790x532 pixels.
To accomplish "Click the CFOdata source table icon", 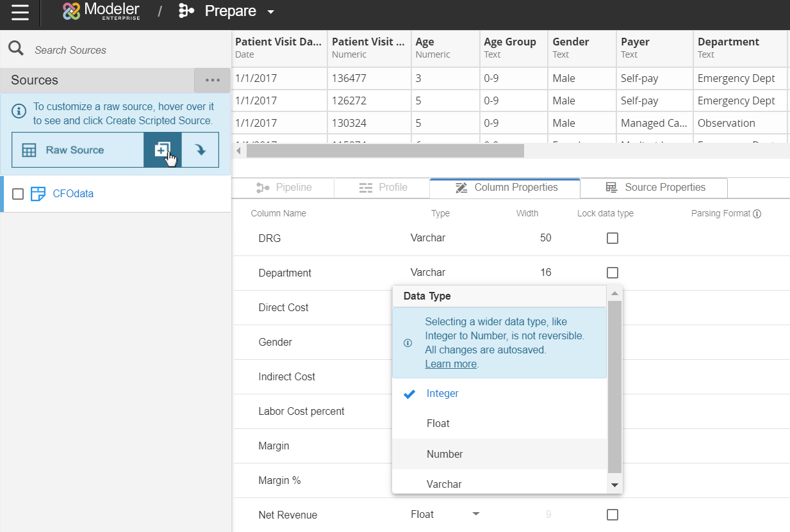I will 38,194.
